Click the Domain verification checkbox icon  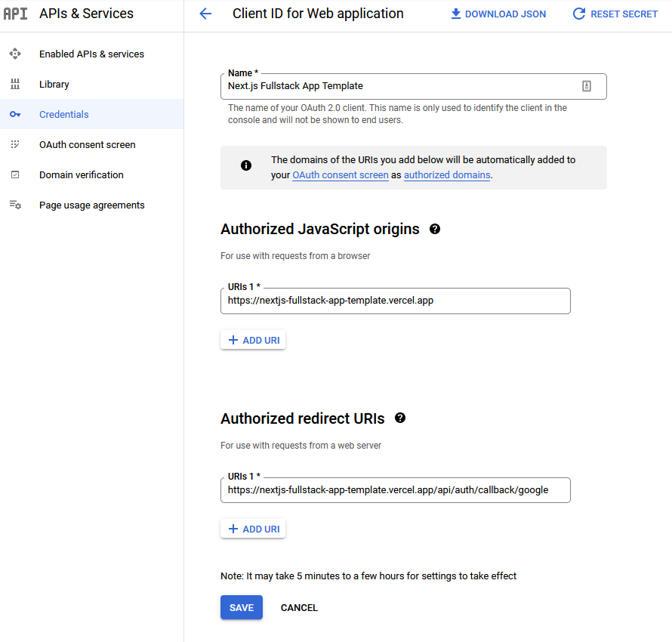click(x=15, y=174)
